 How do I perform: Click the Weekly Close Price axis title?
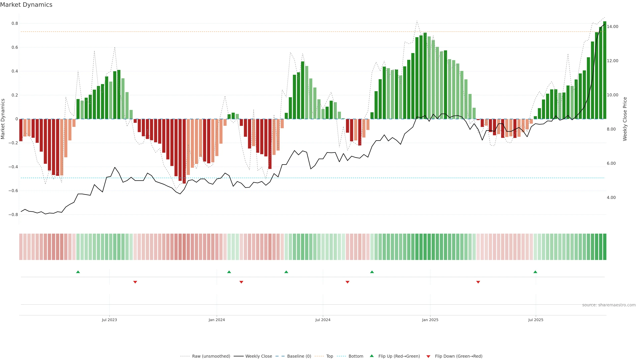click(x=625, y=119)
